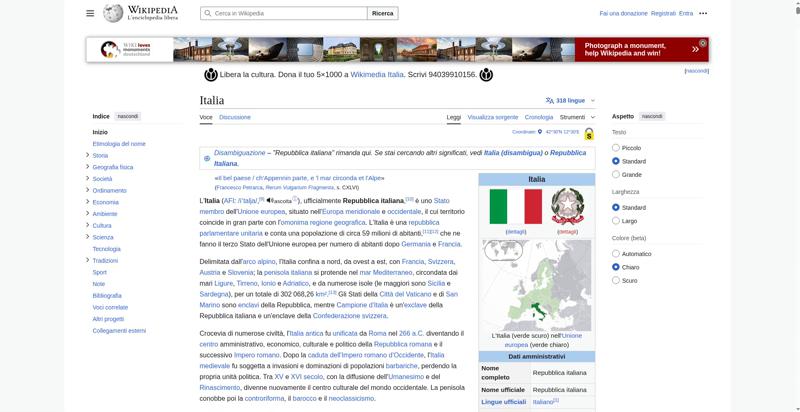Play the 'ascolta' audio speaker icon

269,200
